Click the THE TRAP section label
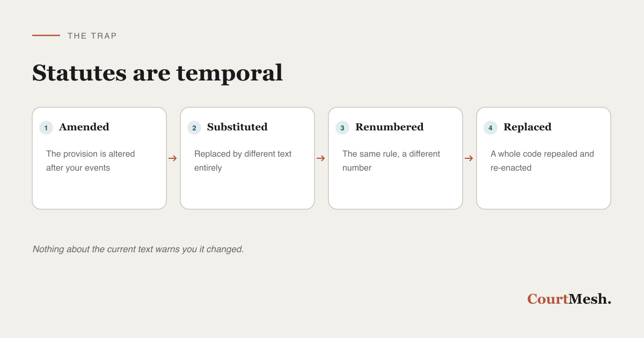 (92, 36)
